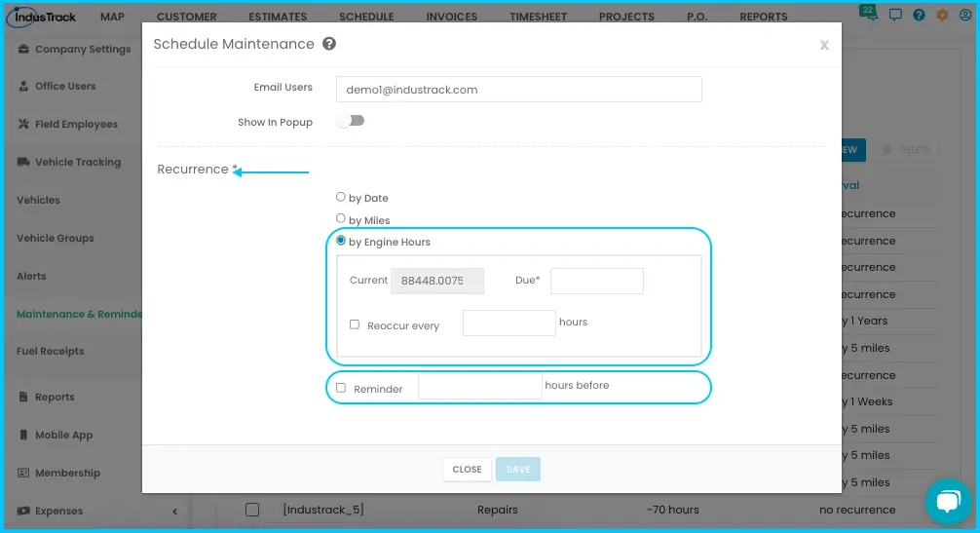The width and height of the screenshot is (980, 533).
Task: Click the Mobile App phone icon
Action: click(23, 435)
